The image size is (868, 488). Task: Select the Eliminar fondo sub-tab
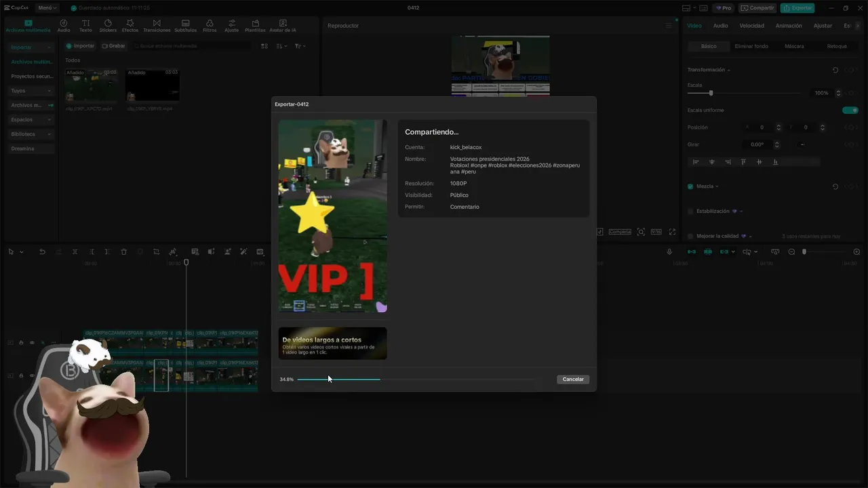(751, 46)
